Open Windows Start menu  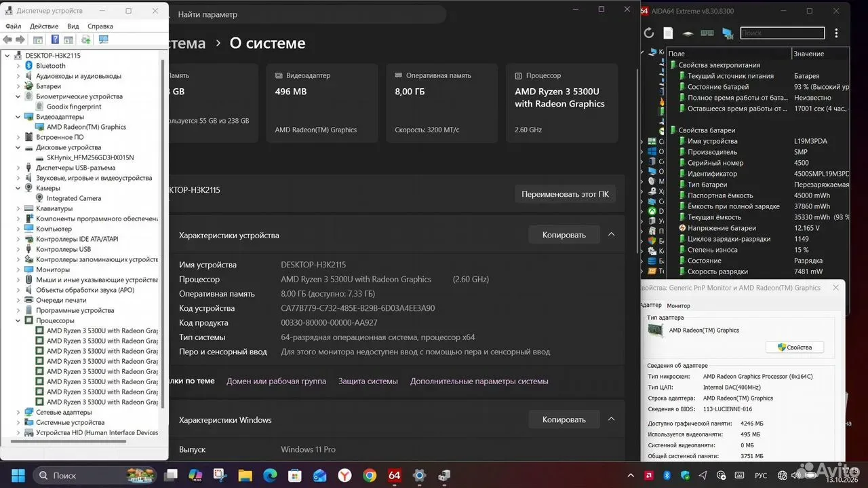coord(18,475)
